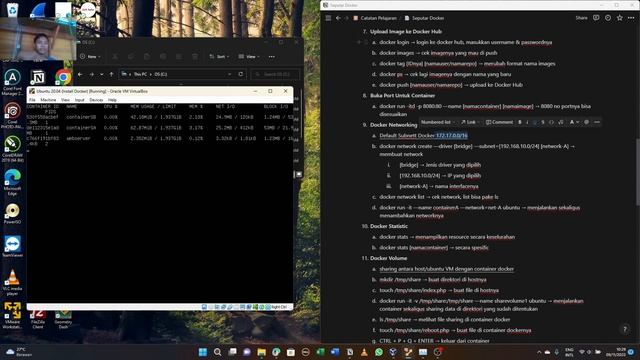Image resolution: width=640 pixels, height=360 pixels.
Task: Open Sort dropdown in File Explorer
Action: tap(220, 56)
